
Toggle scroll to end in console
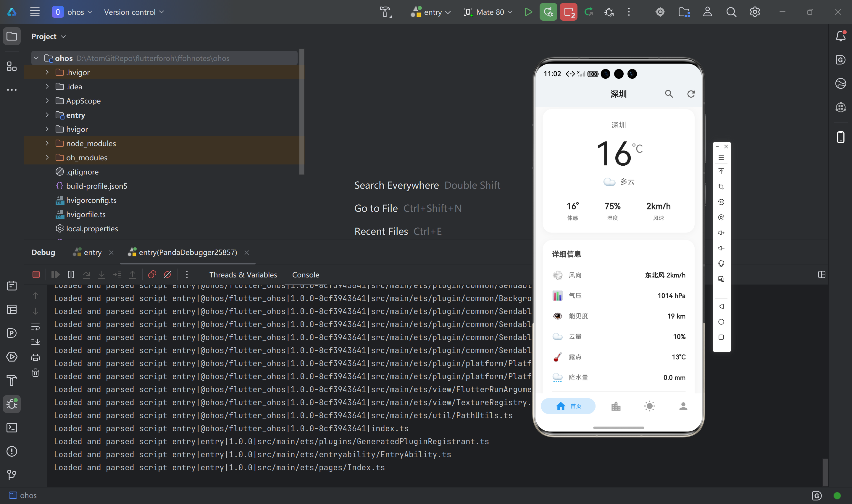(x=35, y=342)
